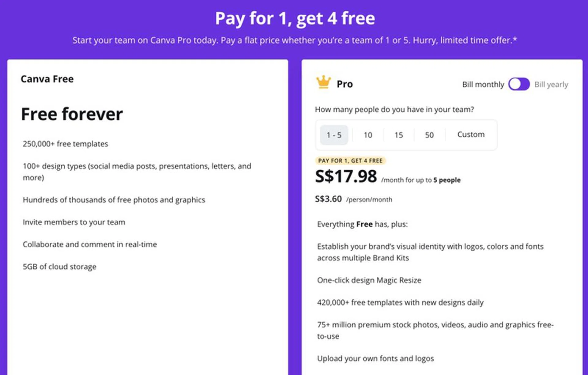Click the One-click design Magic Resize feature
Screen dimensions: 588x375
tap(369, 280)
